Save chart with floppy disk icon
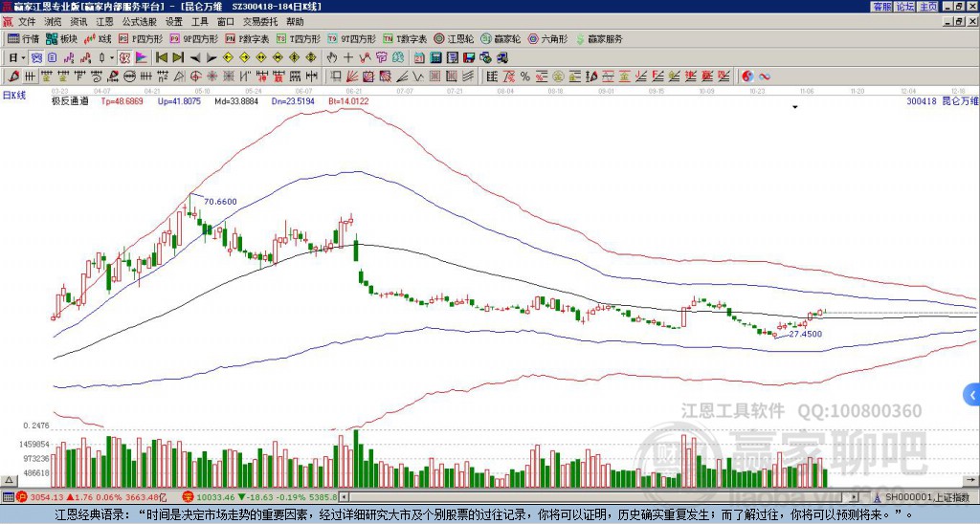 pos(469,57)
